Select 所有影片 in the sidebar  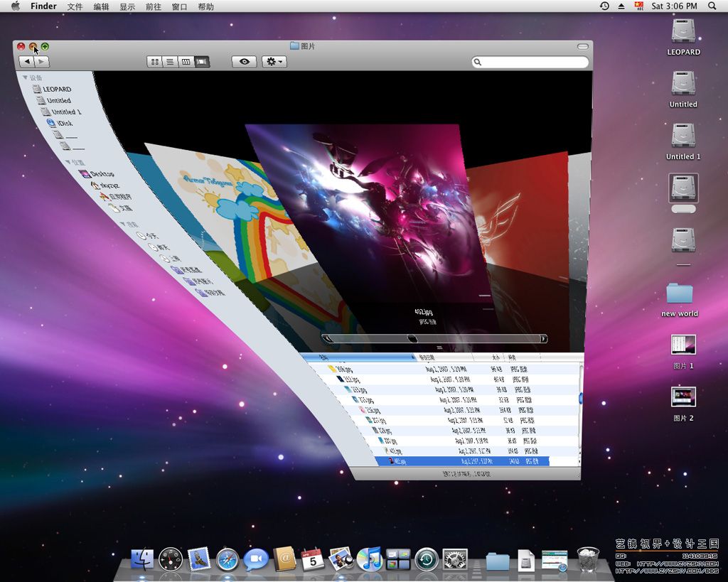click(x=198, y=281)
